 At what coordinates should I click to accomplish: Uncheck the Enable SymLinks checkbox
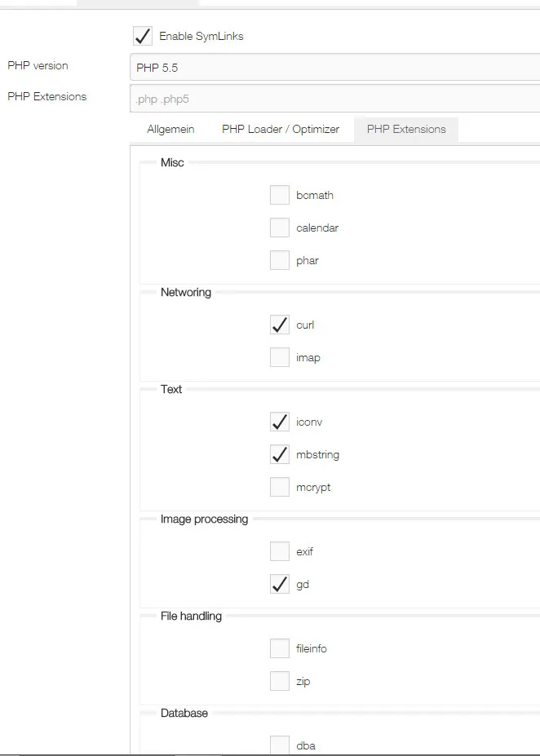(x=143, y=36)
